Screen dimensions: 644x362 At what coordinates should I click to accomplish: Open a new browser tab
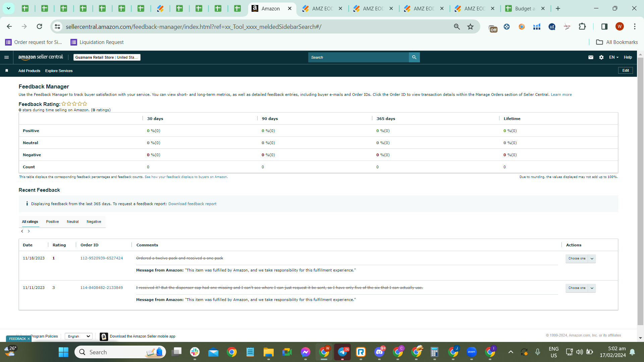pyautogui.click(x=558, y=8)
